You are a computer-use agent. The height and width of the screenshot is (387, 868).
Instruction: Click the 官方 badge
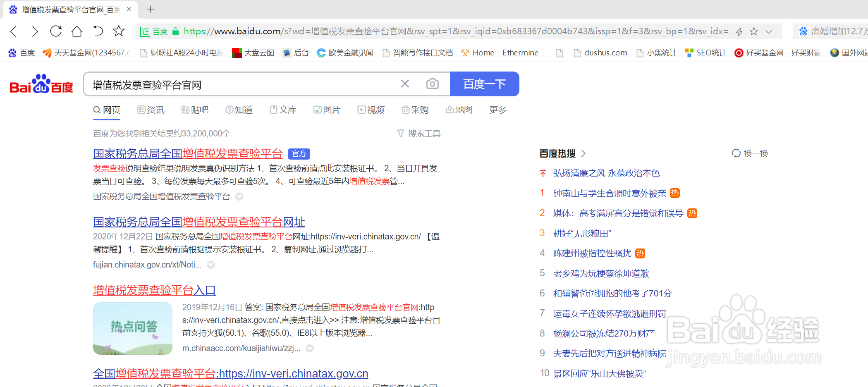(299, 154)
